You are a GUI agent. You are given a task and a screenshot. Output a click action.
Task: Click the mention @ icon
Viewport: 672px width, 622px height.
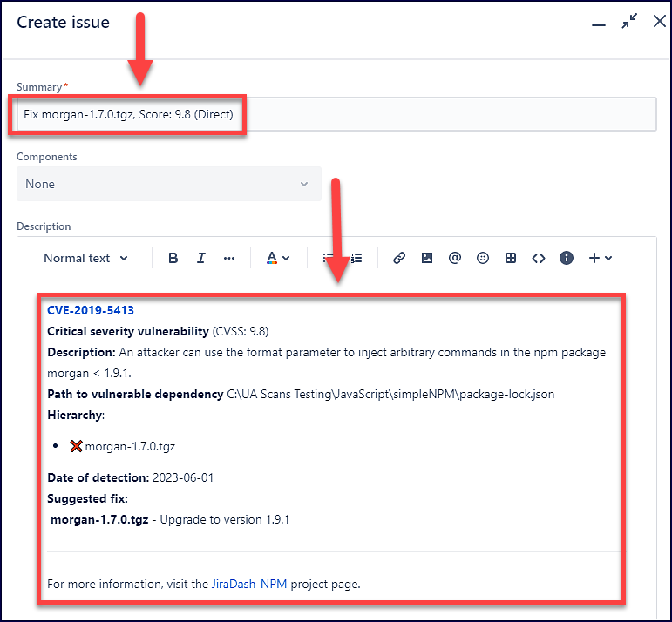coord(454,258)
